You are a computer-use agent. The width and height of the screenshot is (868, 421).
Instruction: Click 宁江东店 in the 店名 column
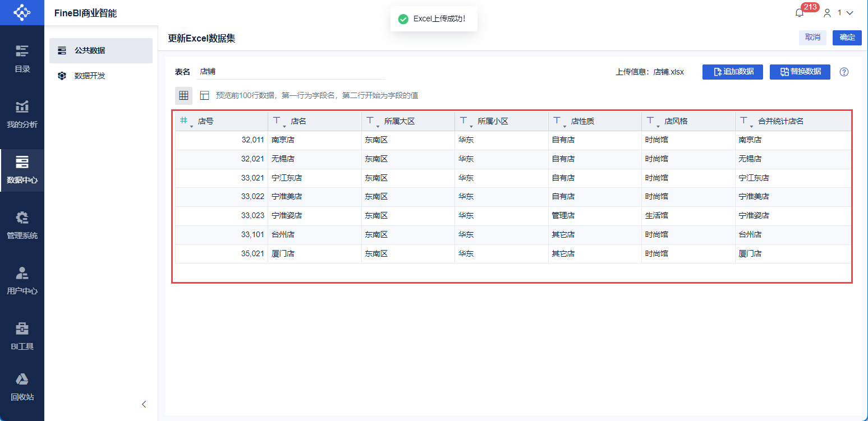pyautogui.click(x=287, y=178)
